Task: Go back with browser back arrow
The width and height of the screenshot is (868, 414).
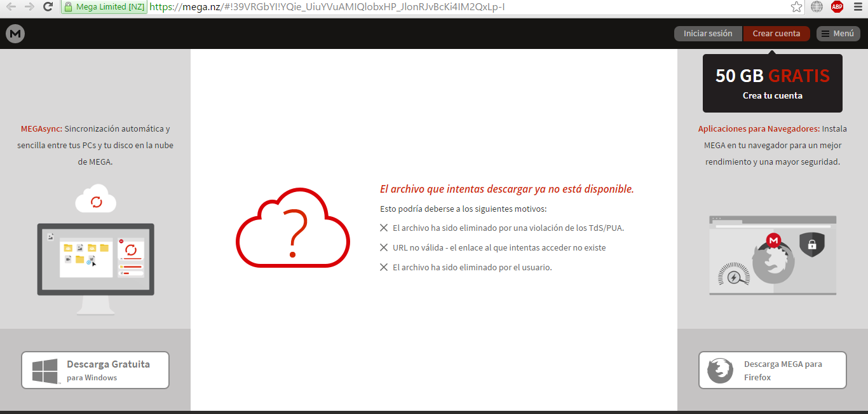Action: coord(11,7)
